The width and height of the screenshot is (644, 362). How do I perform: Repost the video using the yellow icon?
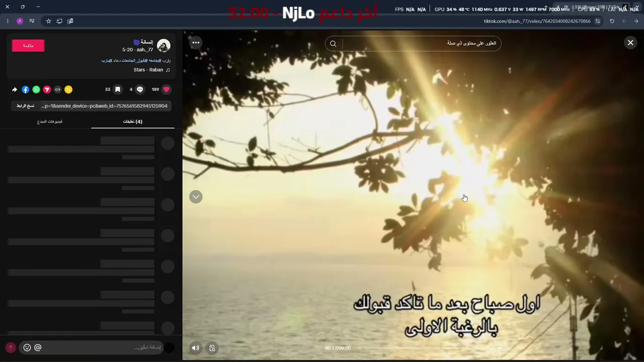(x=68, y=89)
